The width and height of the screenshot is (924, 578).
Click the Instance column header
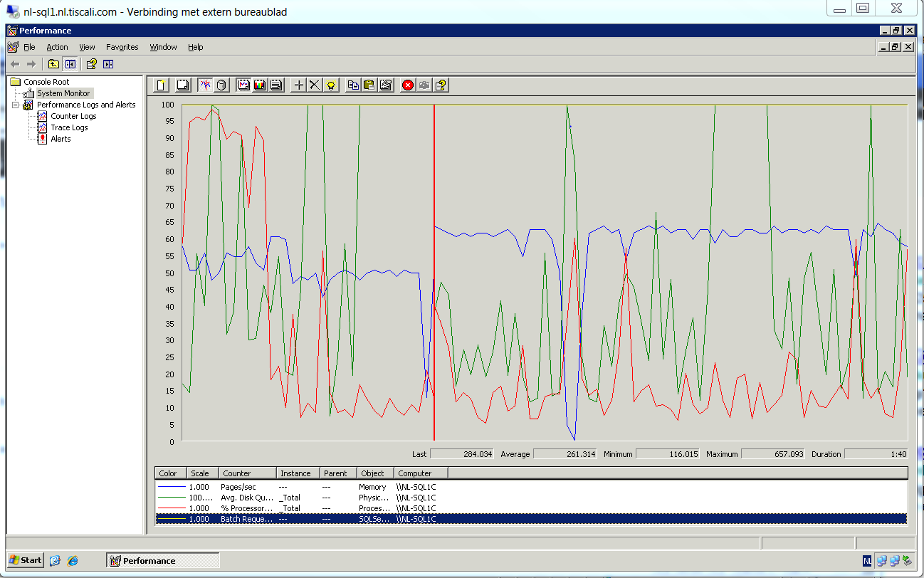(298, 473)
